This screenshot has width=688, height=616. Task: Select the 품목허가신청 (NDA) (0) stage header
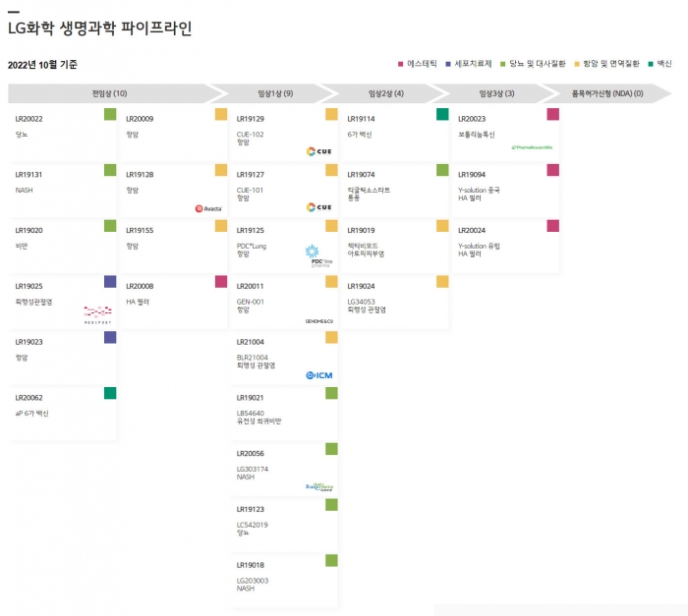tap(607, 93)
